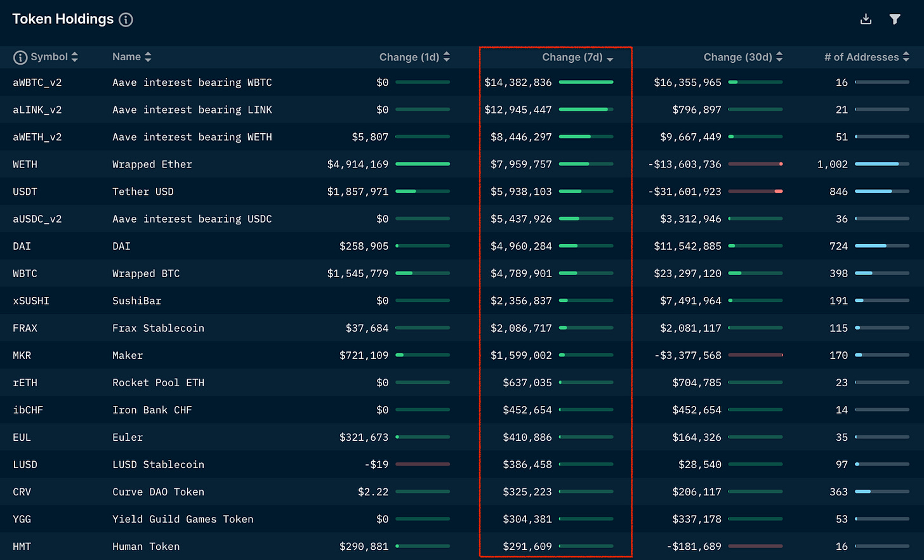Click the Token Holdings title

point(63,19)
